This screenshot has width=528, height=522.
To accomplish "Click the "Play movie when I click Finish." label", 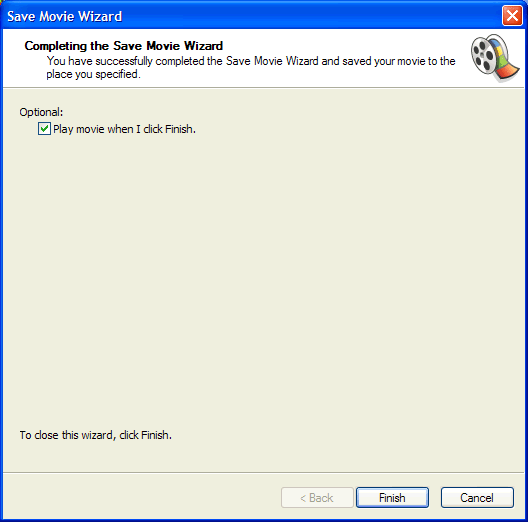I will point(124,129).
